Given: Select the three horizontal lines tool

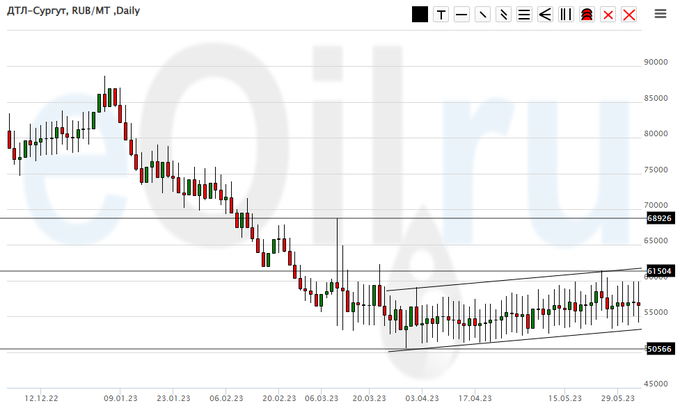Looking at the screenshot, I should [x=524, y=15].
